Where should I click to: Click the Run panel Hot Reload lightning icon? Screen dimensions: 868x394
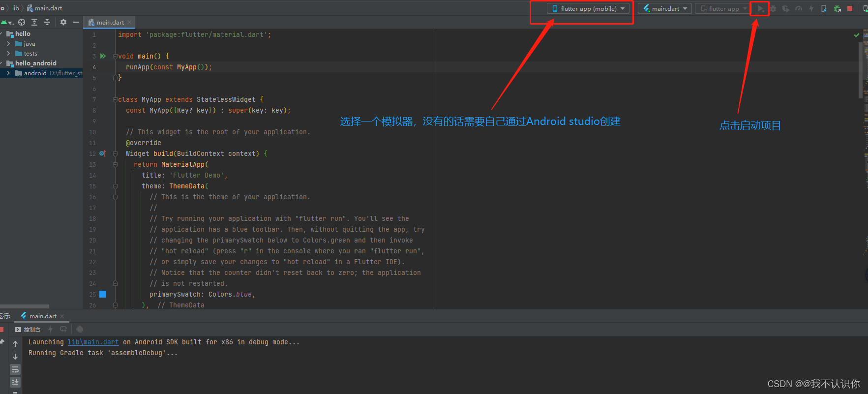point(50,329)
